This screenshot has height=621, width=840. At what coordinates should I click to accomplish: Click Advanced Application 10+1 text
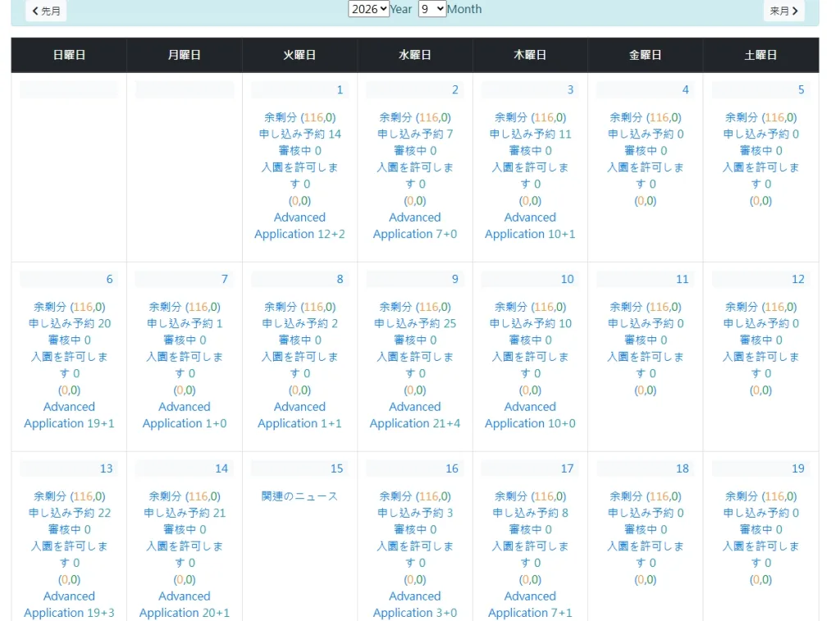530,226
